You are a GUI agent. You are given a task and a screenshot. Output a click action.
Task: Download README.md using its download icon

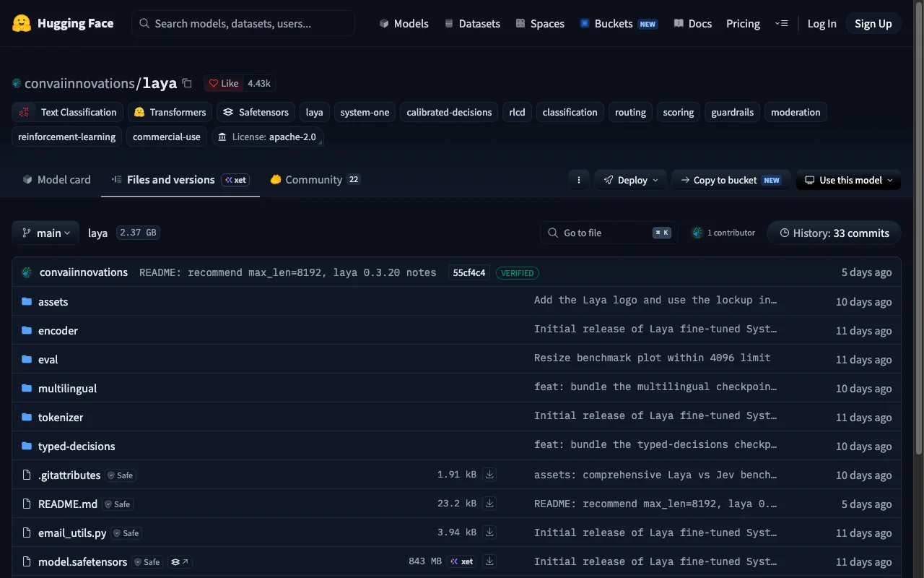click(489, 504)
